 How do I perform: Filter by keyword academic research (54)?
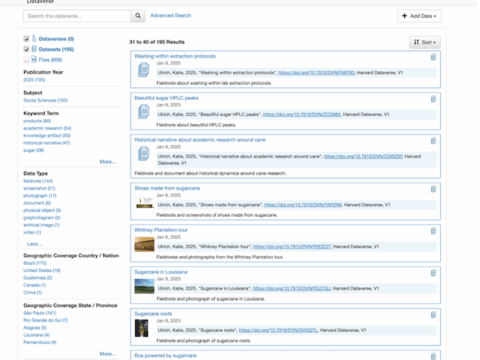pyautogui.click(x=47, y=128)
